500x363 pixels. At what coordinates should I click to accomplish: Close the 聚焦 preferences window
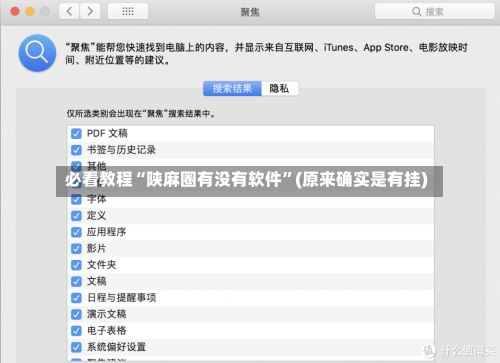[15, 11]
